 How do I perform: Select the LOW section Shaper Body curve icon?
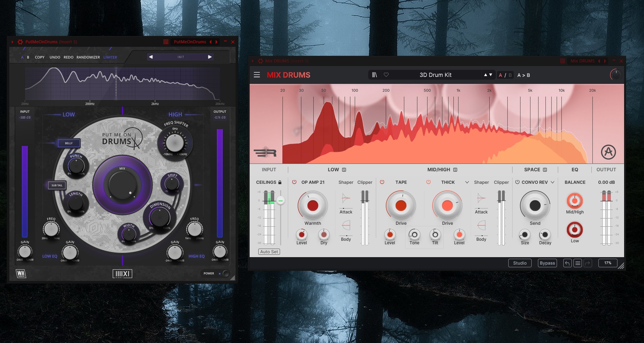(346, 226)
